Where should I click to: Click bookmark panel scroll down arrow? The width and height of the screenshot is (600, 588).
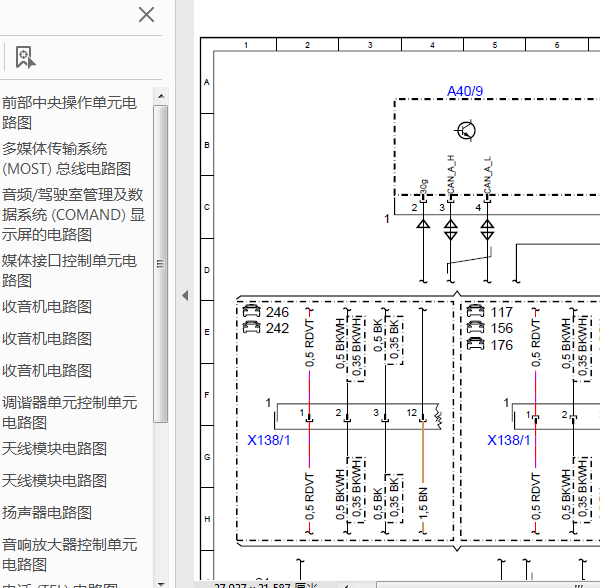(161, 585)
